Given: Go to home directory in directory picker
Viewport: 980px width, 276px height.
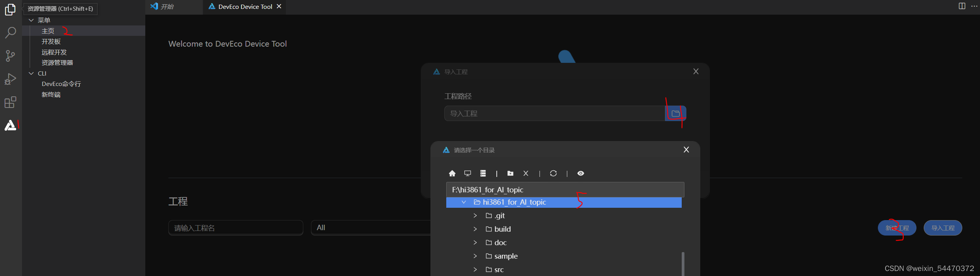Looking at the screenshot, I should click(x=452, y=173).
